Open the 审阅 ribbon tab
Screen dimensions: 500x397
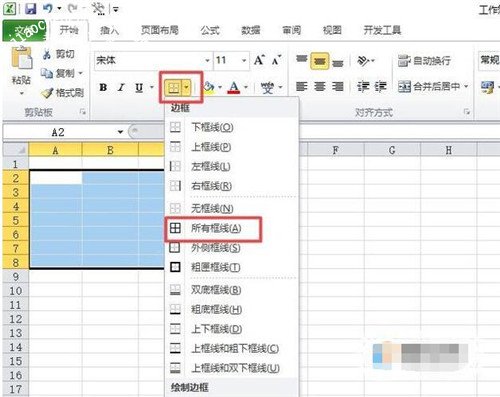click(x=292, y=30)
